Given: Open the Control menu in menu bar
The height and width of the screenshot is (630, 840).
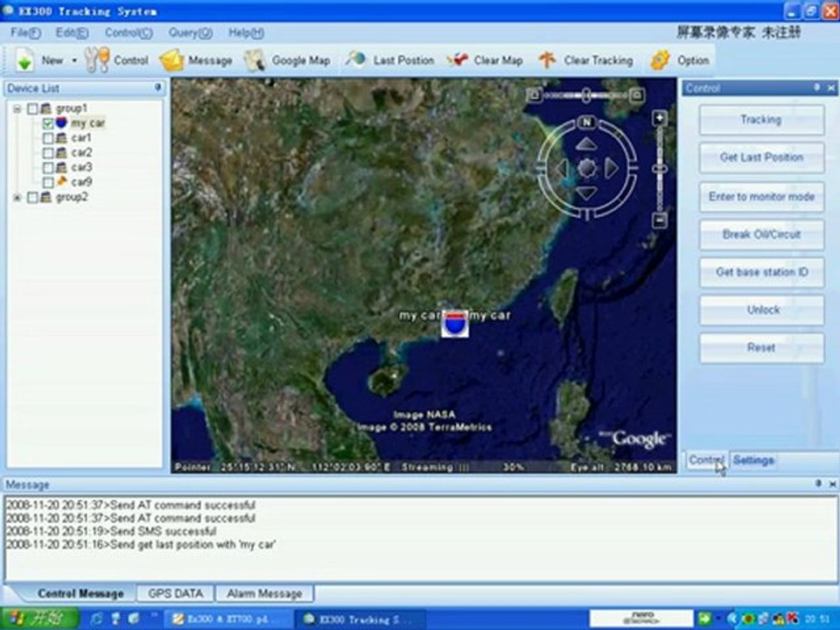Looking at the screenshot, I should point(129,32).
